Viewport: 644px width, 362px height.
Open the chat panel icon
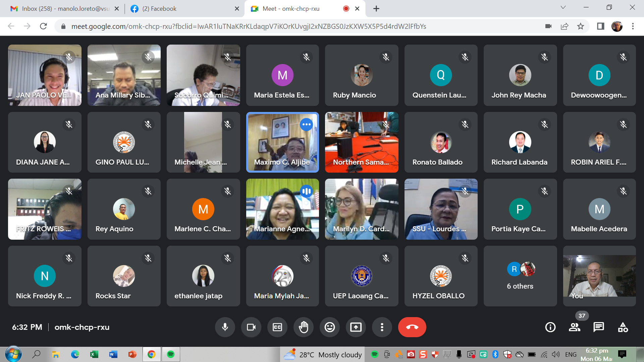click(x=598, y=327)
